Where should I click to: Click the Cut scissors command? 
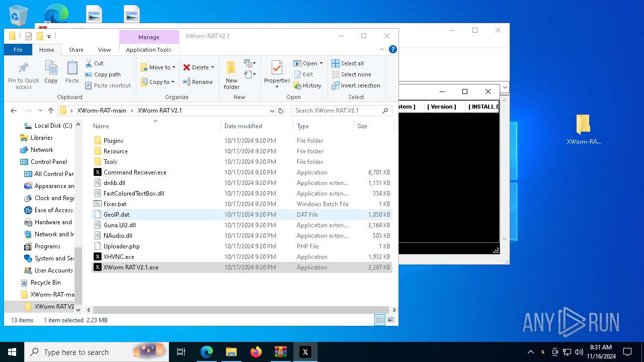(94, 63)
